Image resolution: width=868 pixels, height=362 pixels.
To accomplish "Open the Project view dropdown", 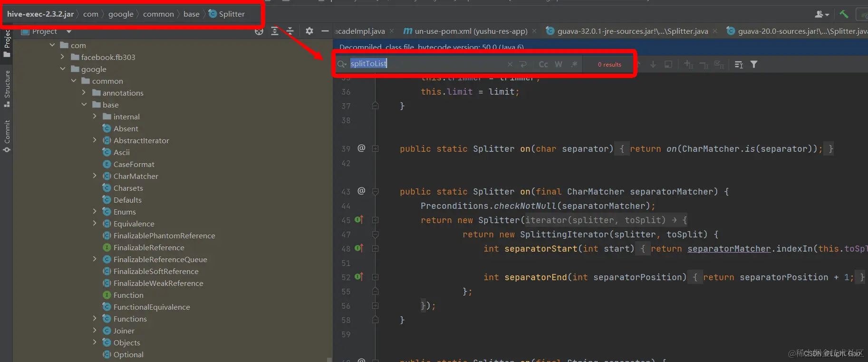I will (x=69, y=31).
